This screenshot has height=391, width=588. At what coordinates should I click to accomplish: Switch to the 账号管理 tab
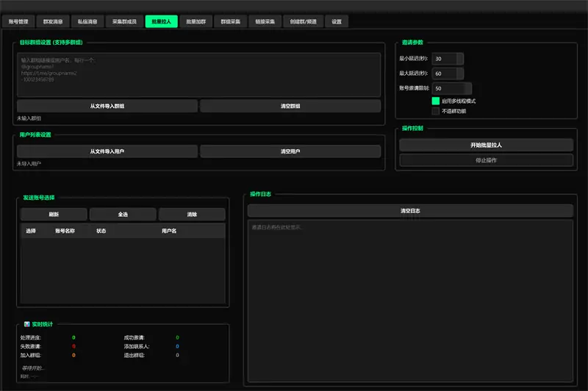18,22
